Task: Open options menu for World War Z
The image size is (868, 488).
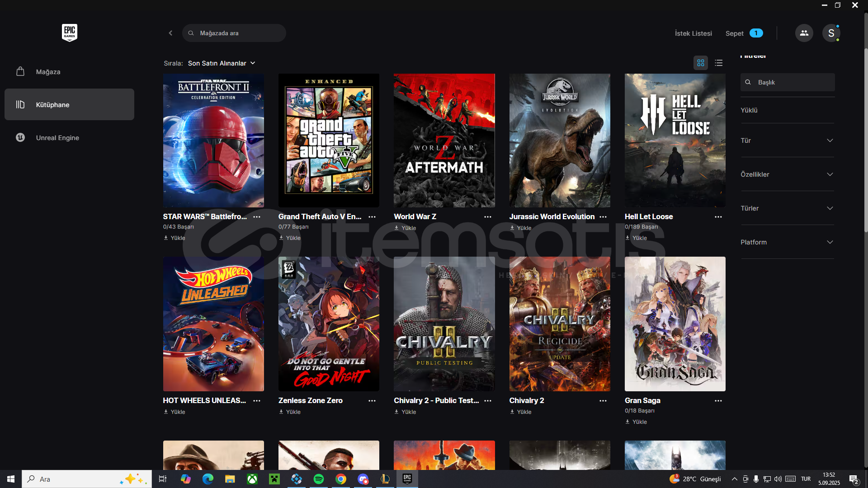Action: tap(488, 217)
